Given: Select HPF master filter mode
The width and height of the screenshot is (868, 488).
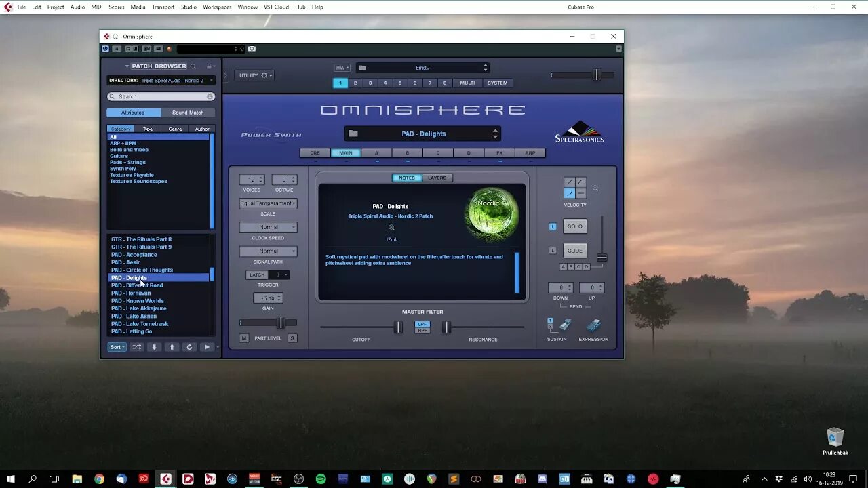Looking at the screenshot, I should [x=422, y=331].
